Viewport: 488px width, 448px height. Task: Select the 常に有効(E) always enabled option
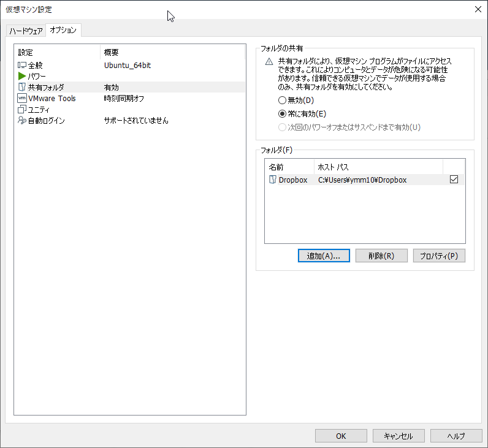[x=282, y=113]
